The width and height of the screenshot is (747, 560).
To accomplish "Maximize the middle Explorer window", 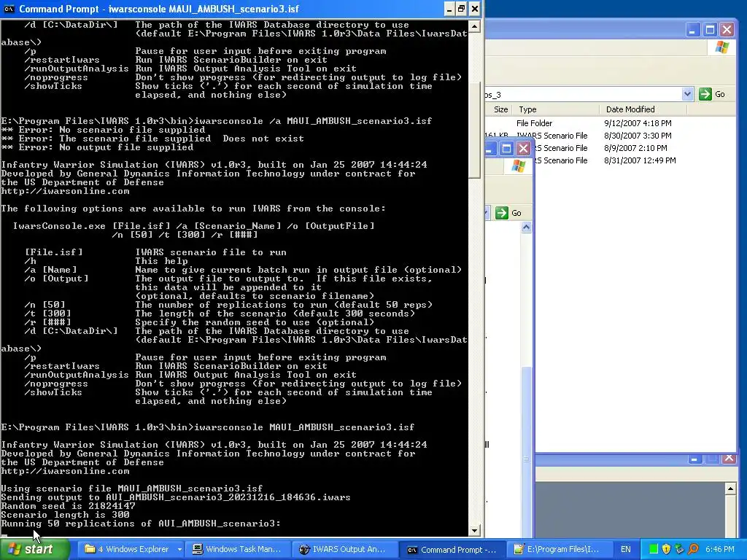I will [x=506, y=148].
